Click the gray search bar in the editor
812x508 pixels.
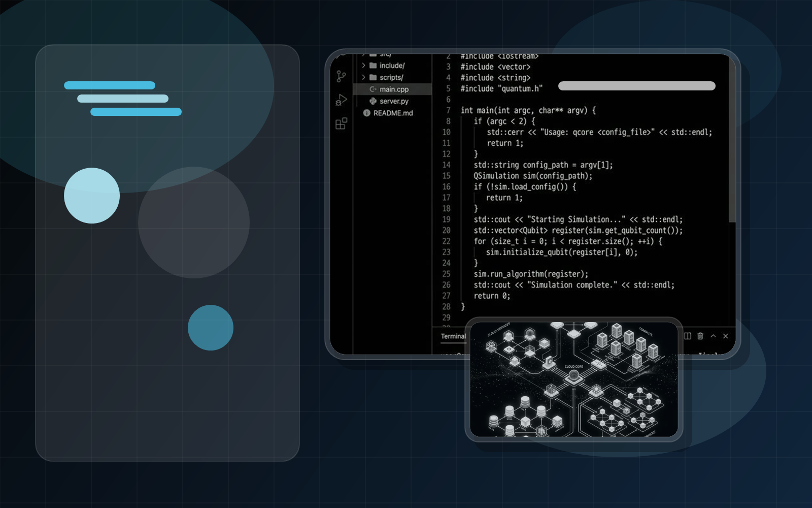tap(637, 86)
